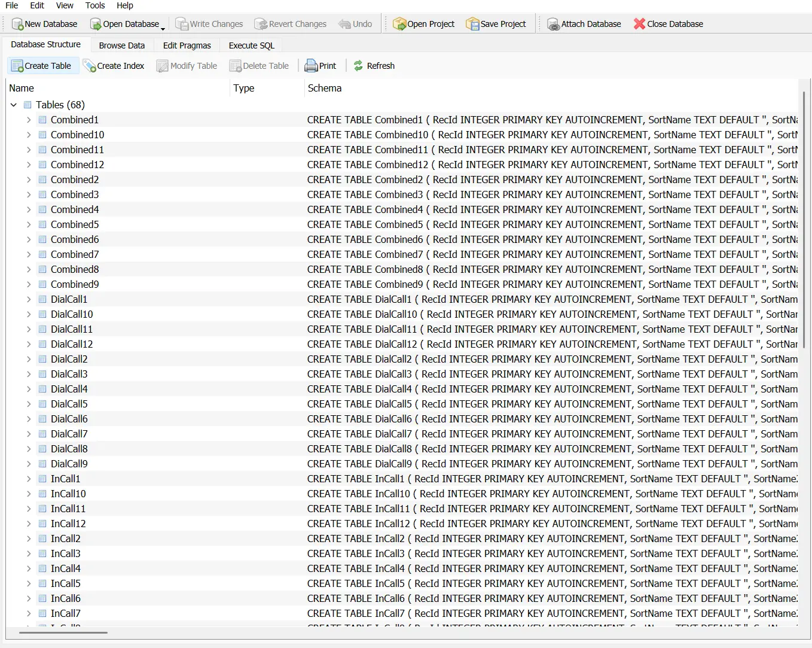Select the InCall10 table name
Image resolution: width=812 pixels, height=648 pixels.
[68, 494]
